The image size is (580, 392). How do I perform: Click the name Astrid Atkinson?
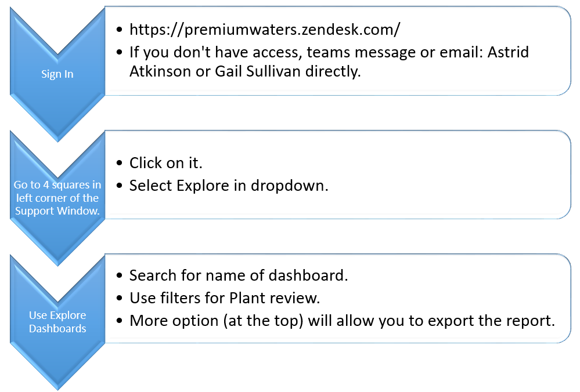click(x=329, y=61)
